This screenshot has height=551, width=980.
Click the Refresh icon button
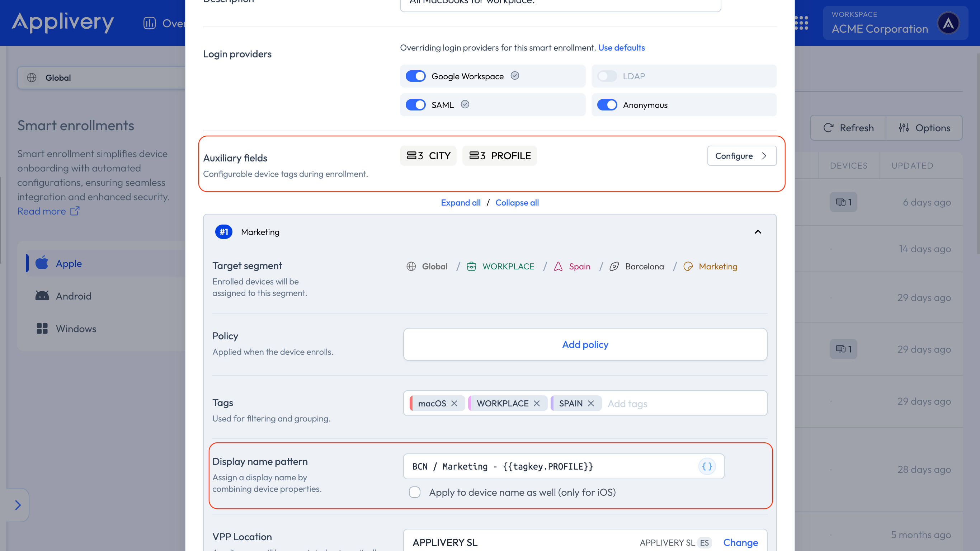coord(848,128)
